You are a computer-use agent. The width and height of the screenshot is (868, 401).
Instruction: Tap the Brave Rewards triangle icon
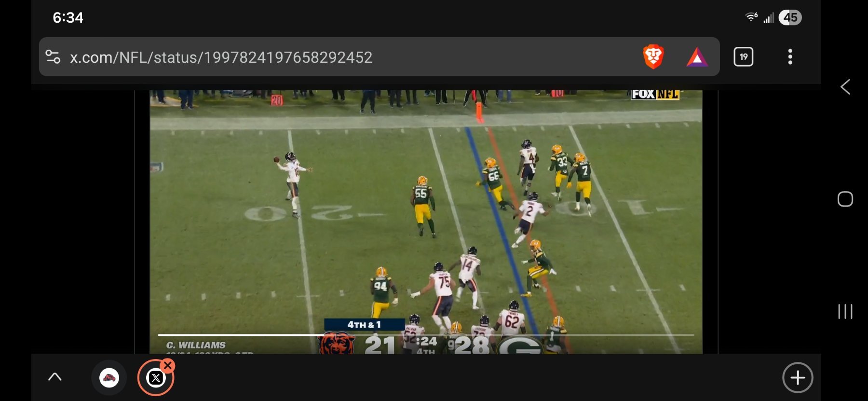[697, 57]
